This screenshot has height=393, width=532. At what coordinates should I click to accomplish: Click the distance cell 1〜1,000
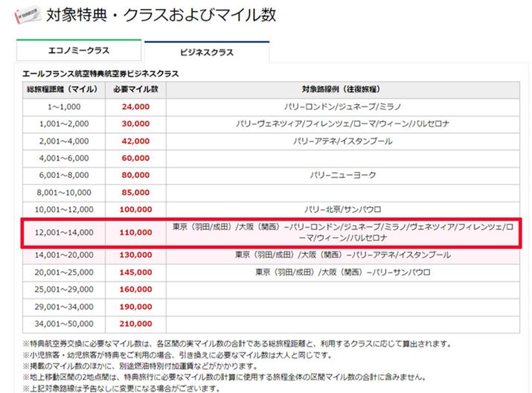(64, 107)
